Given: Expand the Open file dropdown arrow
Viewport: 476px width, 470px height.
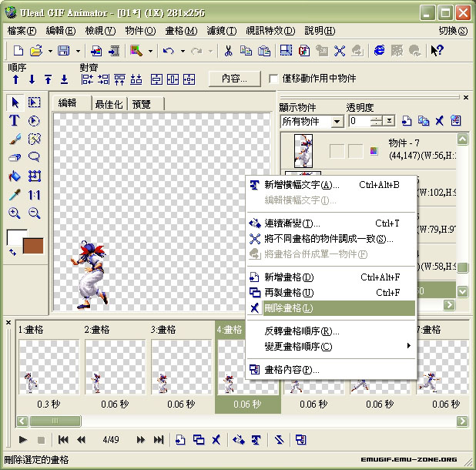Looking at the screenshot, I should pyautogui.click(x=50, y=51).
